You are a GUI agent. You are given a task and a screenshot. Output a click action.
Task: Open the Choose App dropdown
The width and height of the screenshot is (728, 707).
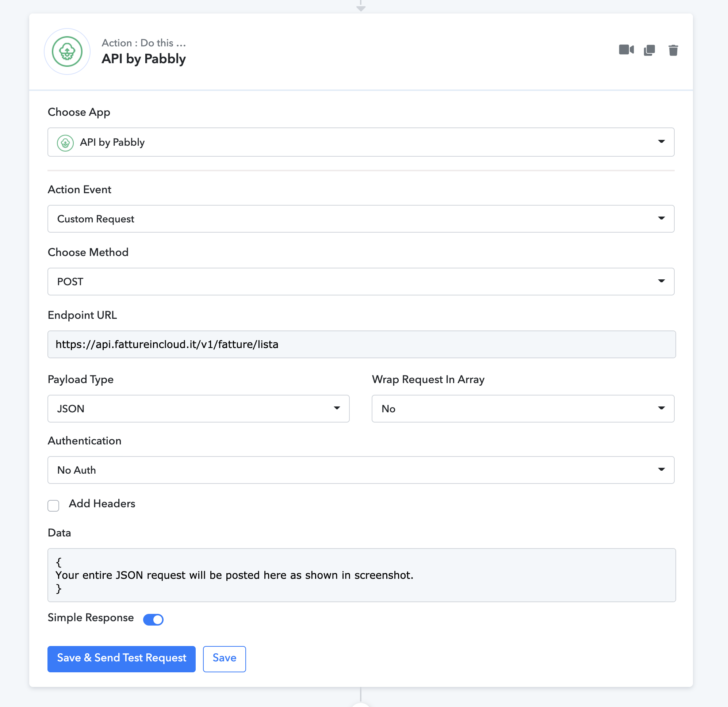tap(361, 142)
